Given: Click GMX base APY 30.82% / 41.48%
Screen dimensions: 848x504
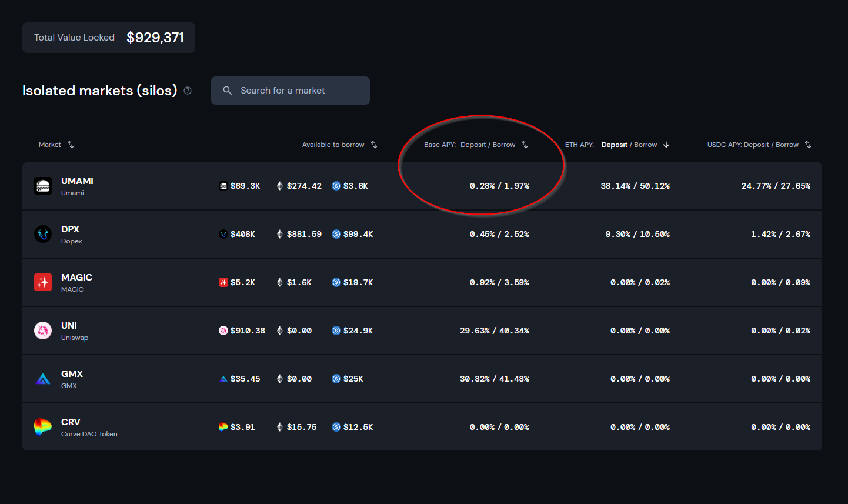Looking at the screenshot, I should coord(495,379).
